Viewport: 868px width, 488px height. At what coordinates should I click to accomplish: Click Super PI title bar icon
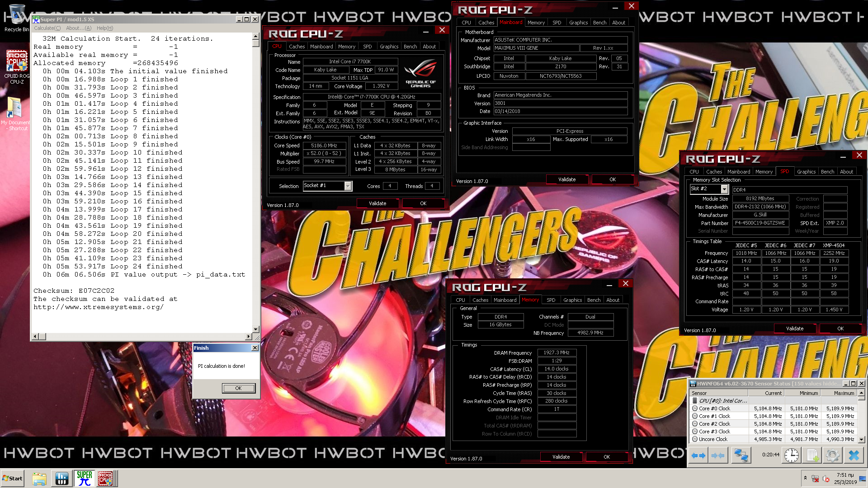point(36,19)
